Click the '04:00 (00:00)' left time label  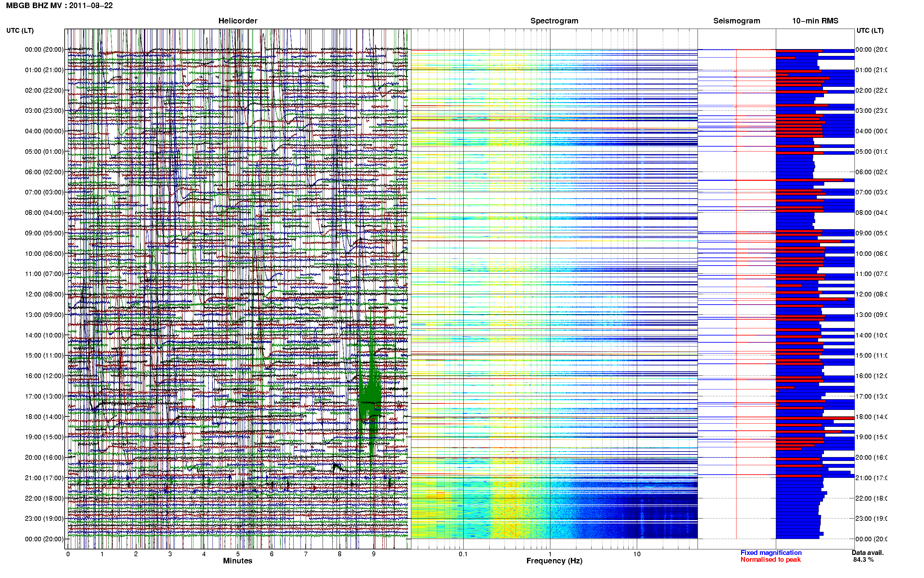tap(44, 131)
